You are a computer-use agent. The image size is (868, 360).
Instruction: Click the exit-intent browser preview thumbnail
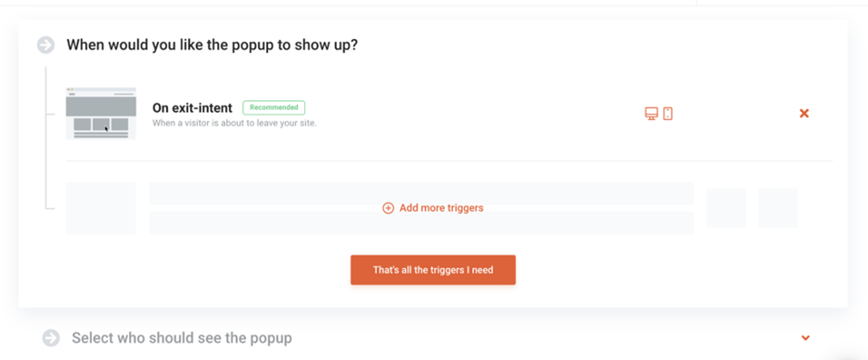[101, 114]
